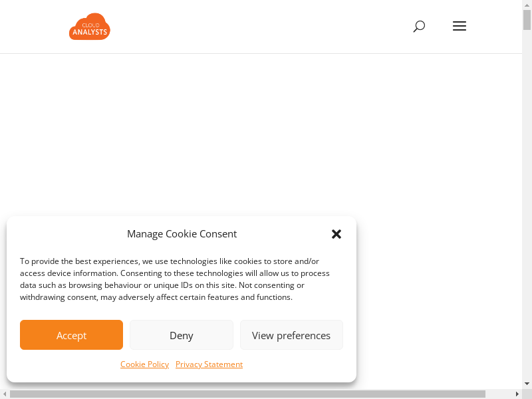Click the horizontal scrollbar right arrow
The width and height of the screenshot is (532, 399).
[517, 394]
